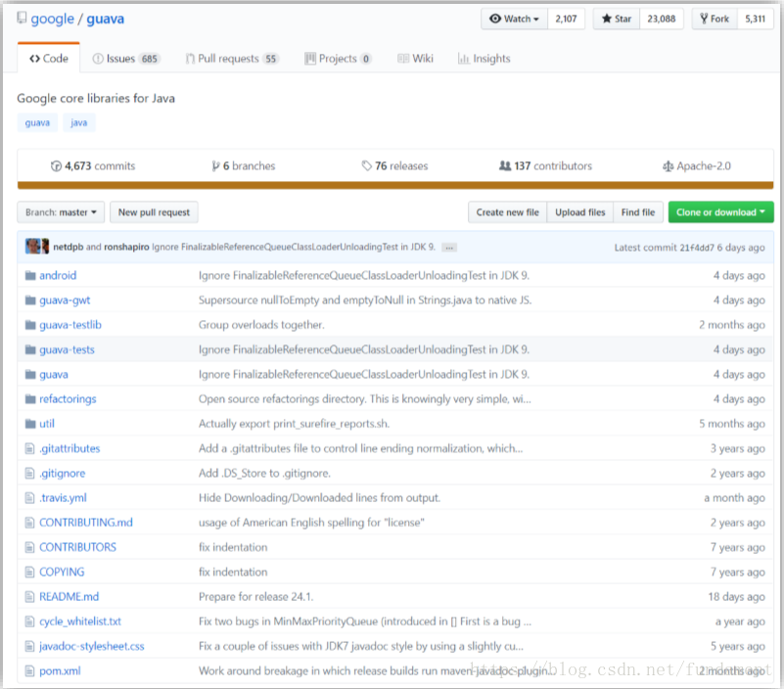Click the cycle_whitelist.txt file icon

[x=30, y=621]
